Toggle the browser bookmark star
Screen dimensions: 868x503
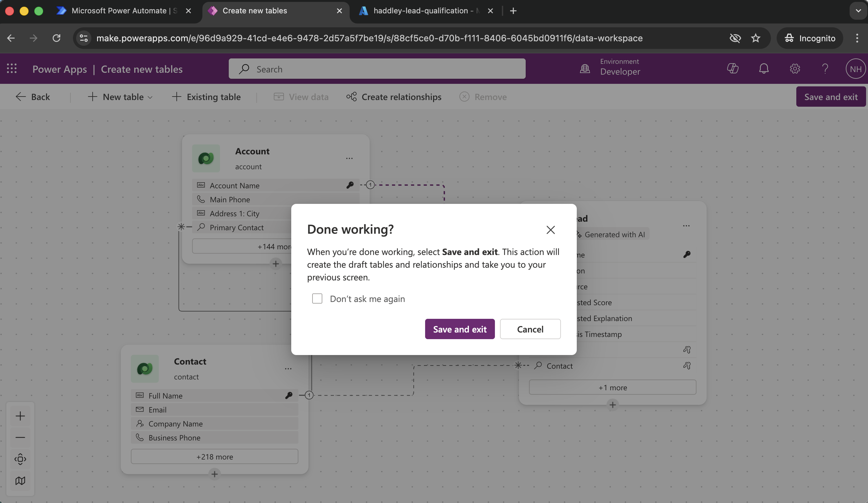(755, 38)
